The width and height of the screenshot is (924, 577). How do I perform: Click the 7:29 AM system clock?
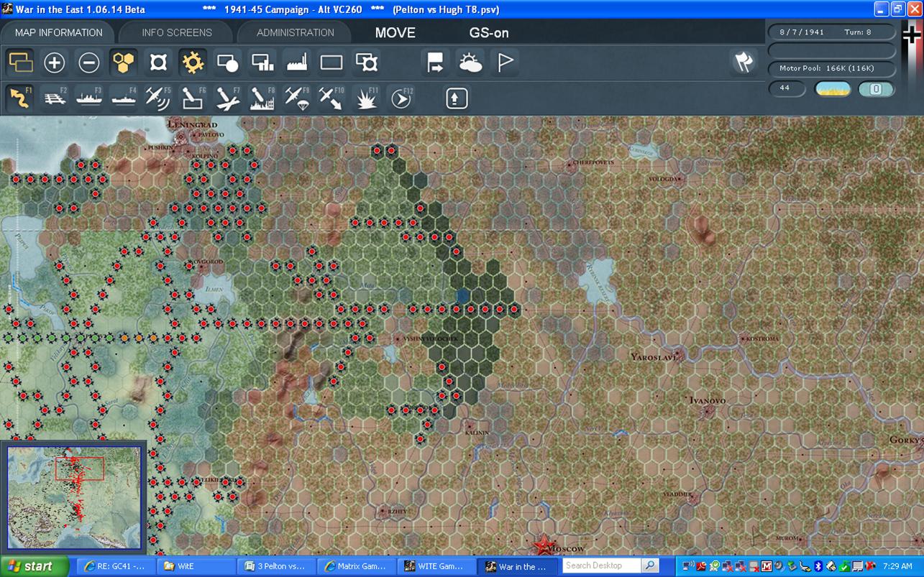pyautogui.click(x=897, y=566)
